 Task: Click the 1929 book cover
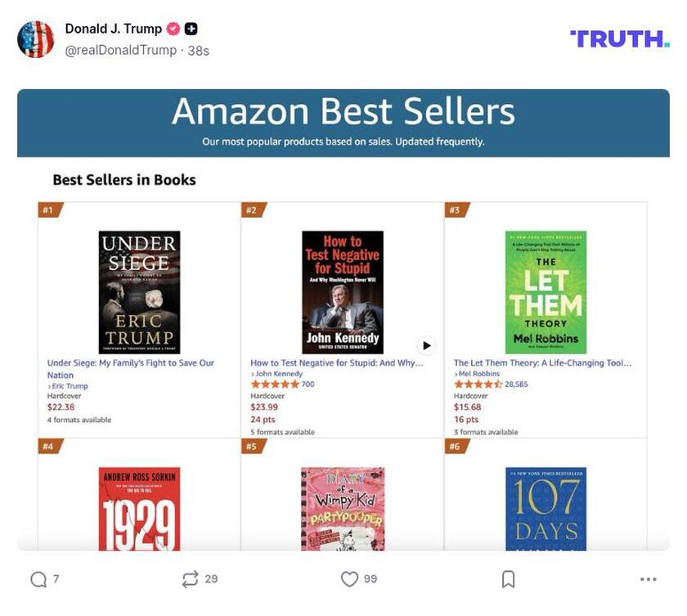click(139, 509)
